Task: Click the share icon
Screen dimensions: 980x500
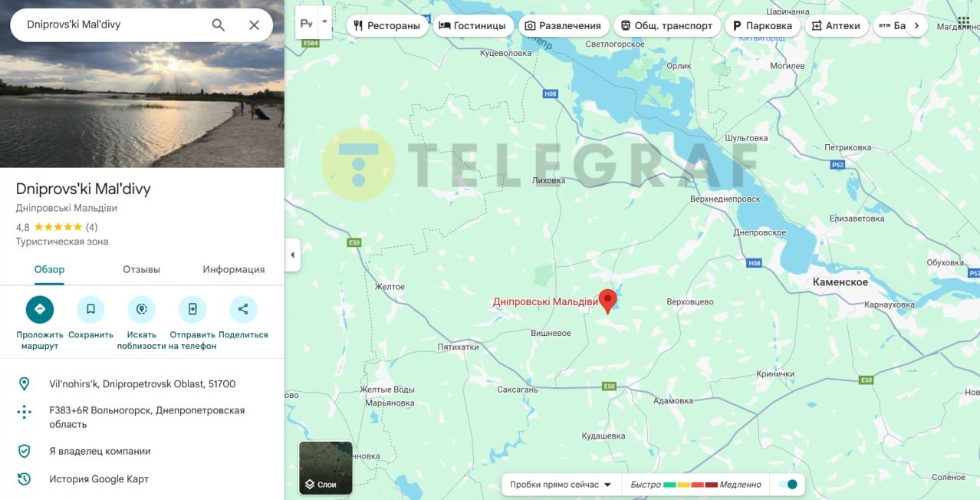Action: pyautogui.click(x=243, y=310)
